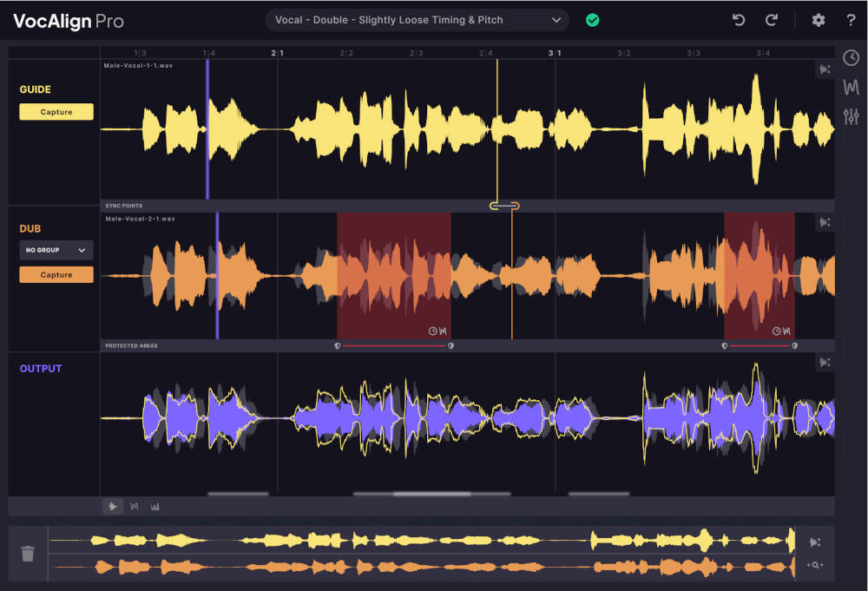This screenshot has height=591, width=868.
Task: Click the waveform analysis icon on Dub track
Action: click(x=825, y=222)
